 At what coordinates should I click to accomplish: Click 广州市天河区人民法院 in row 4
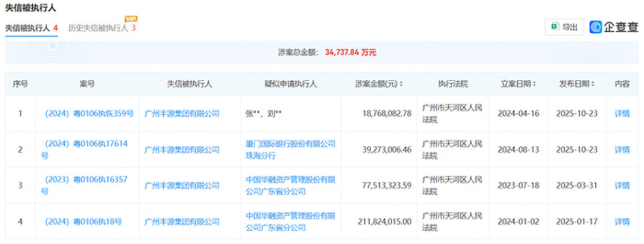(451, 221)
